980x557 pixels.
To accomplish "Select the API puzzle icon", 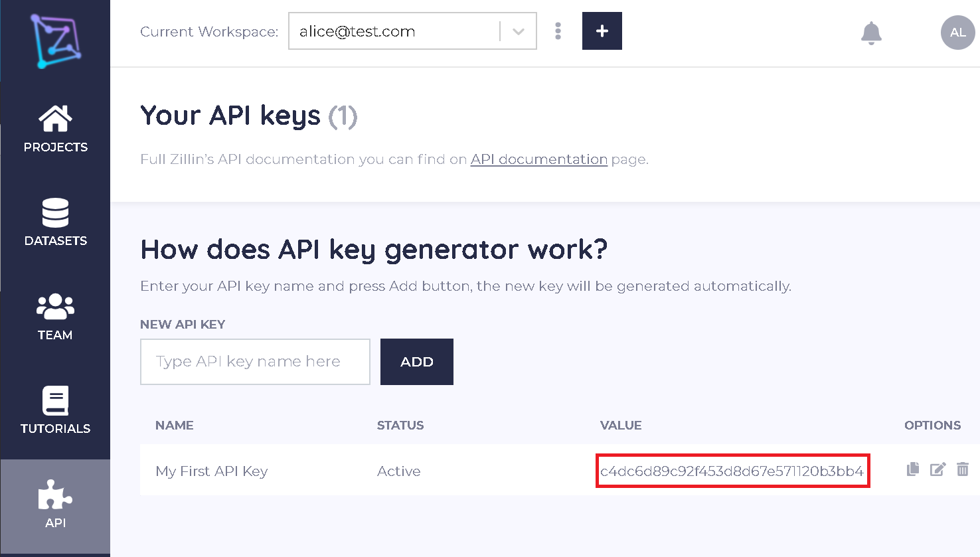I will click(55, 495).
